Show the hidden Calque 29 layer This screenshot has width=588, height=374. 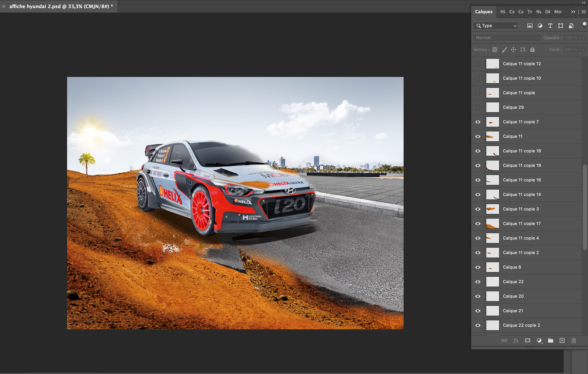[x=478, y=108]
